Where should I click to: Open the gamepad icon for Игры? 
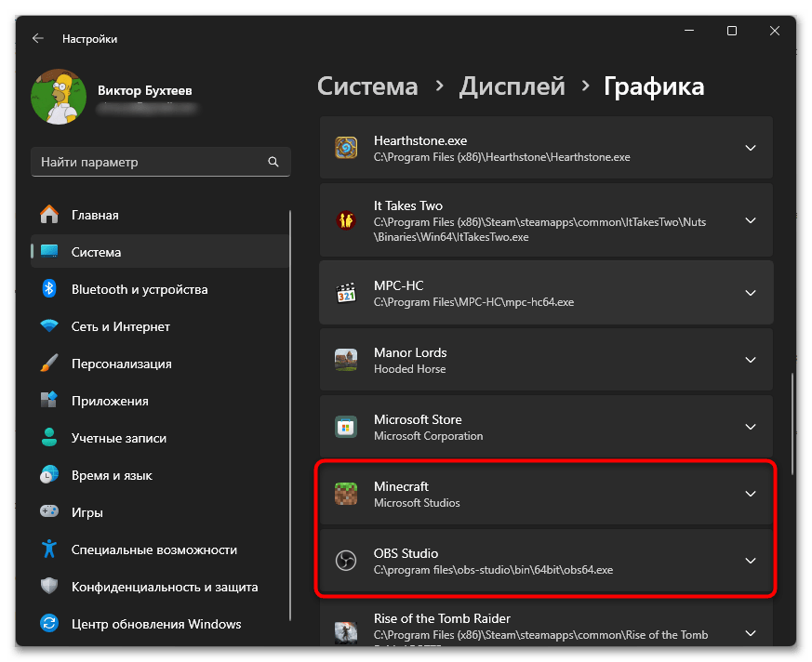click(49, 512)
